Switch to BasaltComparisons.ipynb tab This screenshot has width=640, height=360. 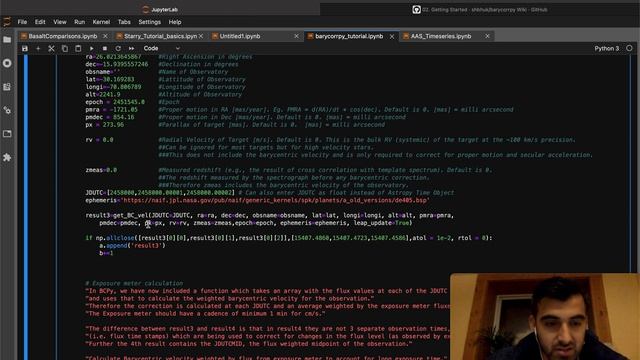(63, 36)
